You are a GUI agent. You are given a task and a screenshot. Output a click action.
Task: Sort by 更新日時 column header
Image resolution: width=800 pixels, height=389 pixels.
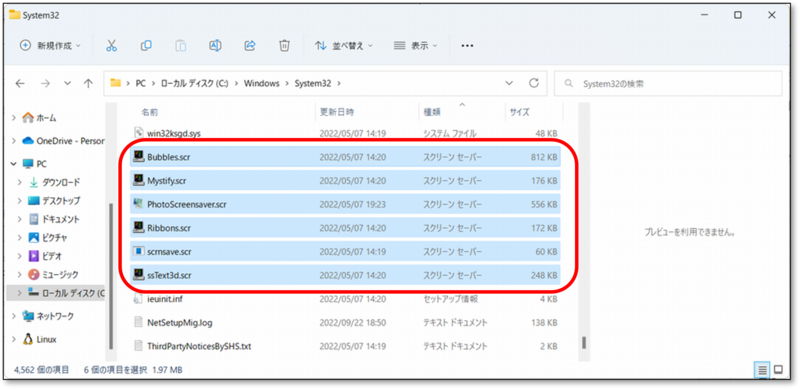coord(336,112)
